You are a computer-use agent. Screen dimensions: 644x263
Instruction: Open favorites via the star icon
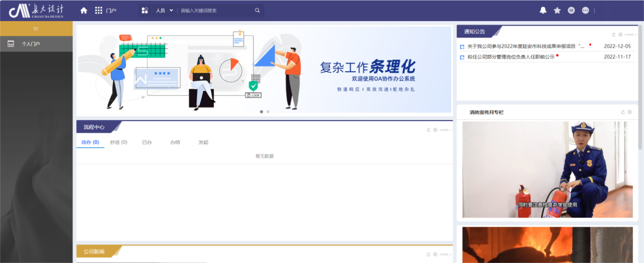[557, 10]
